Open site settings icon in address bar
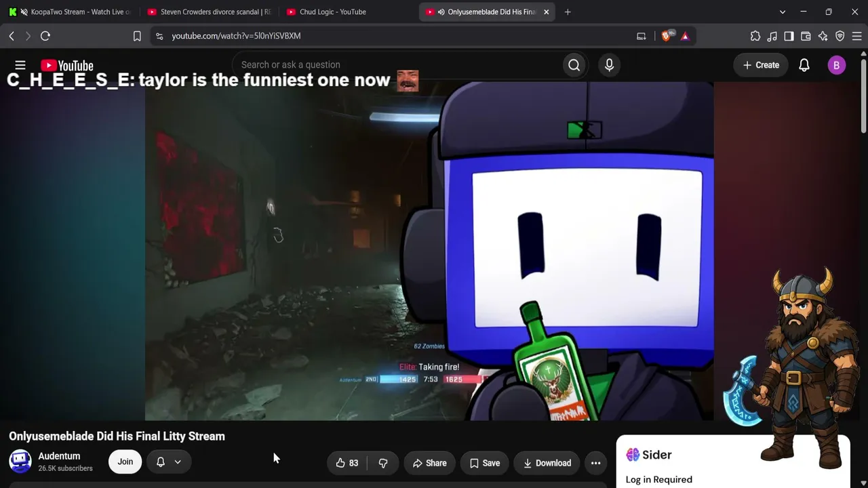Image resolution: width=868 pixels, height=488 pixels. pyautogui.click(x=159, y=36)
